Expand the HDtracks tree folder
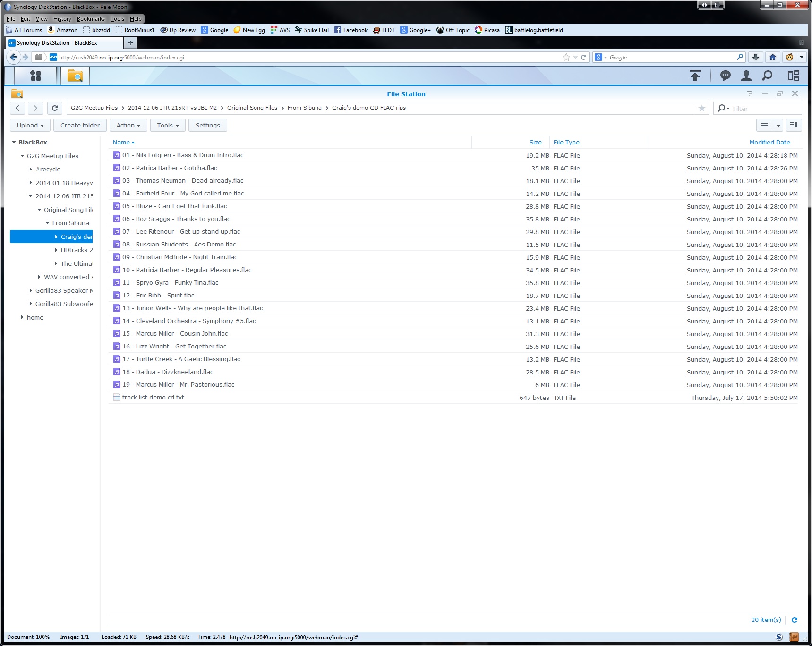Image resolution: width=812 pixels, height=646 pixels. click(56, 250)
